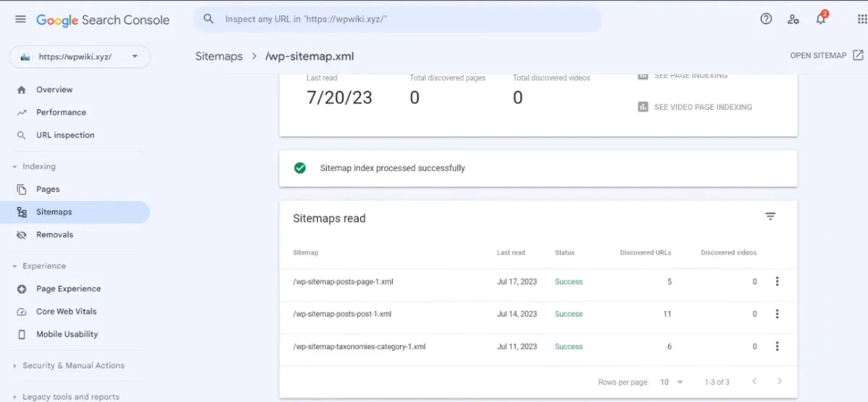Viewport: 868px width, 402px height.
Task: Click the search magnifier icon
Action: pos(208,20)
